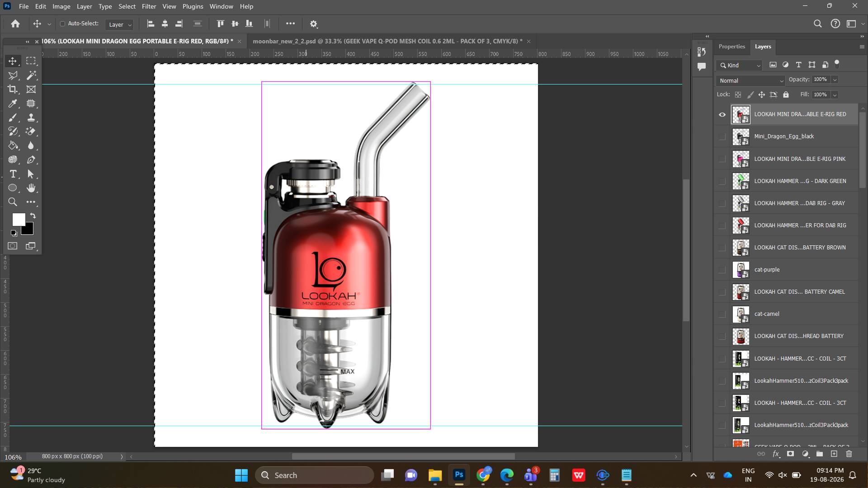Open the Filter menu
The image size is (868, 488).
pyautogui.click(x=149, y=6)
